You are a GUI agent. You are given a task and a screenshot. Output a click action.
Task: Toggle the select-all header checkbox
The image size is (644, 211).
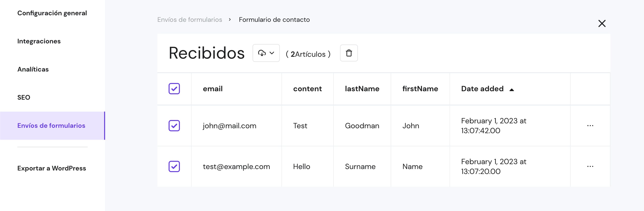(174, 89)
